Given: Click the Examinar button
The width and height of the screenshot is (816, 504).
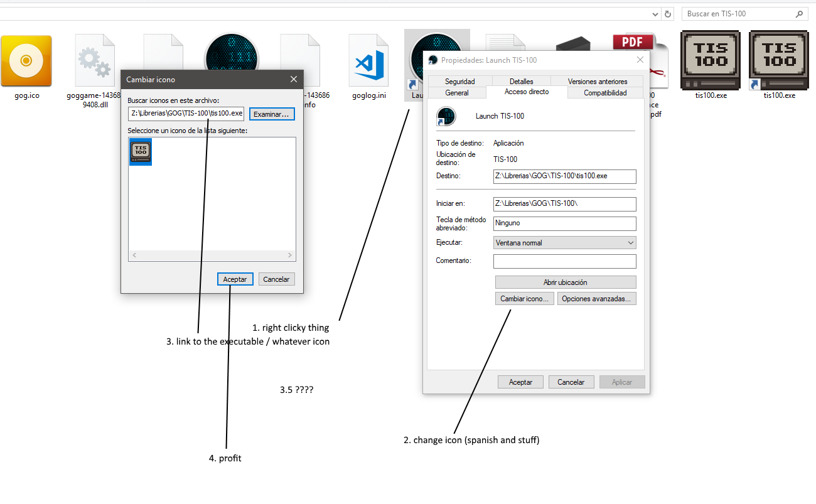Looking at the screenshot, I should (272, 114).
